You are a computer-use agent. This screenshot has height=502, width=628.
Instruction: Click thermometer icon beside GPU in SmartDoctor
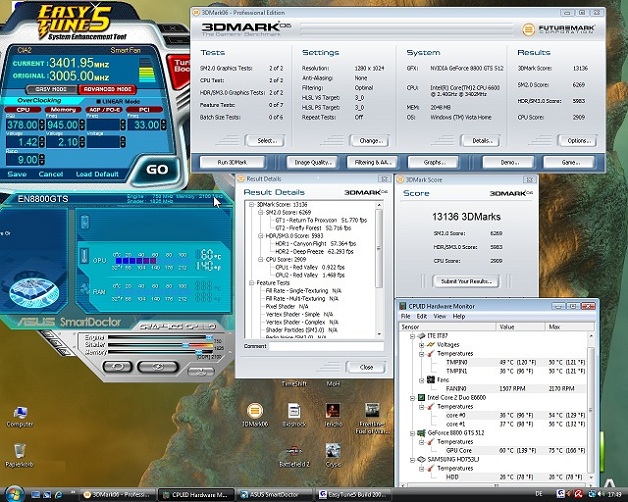(x=84, y=256)
